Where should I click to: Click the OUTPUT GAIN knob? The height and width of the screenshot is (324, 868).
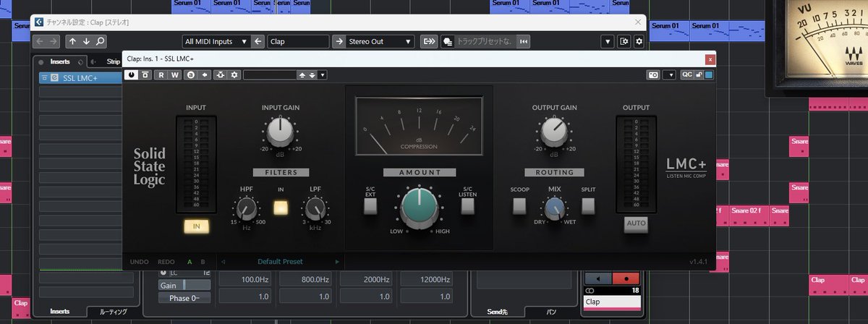(x=553, y=131)
